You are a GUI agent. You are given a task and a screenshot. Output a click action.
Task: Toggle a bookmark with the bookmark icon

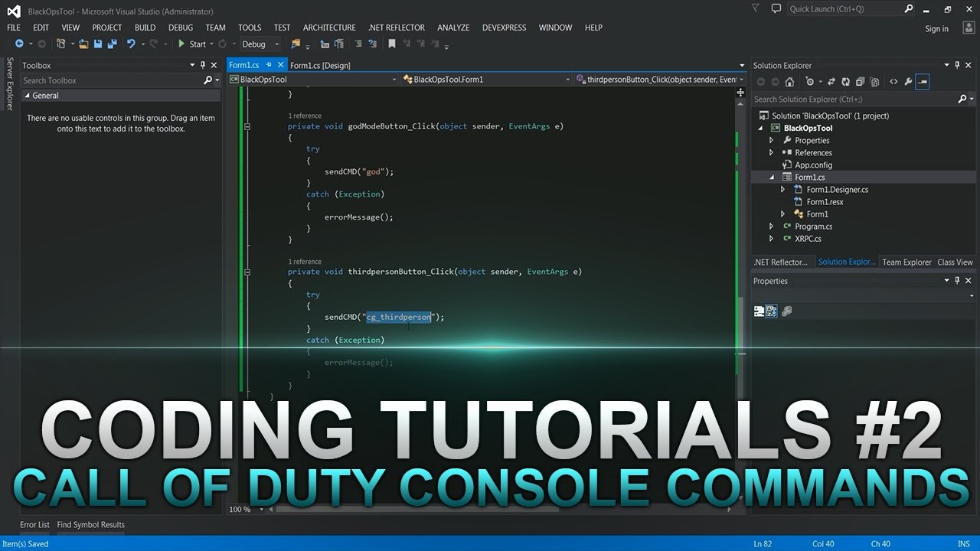click(x=392, y=44)
